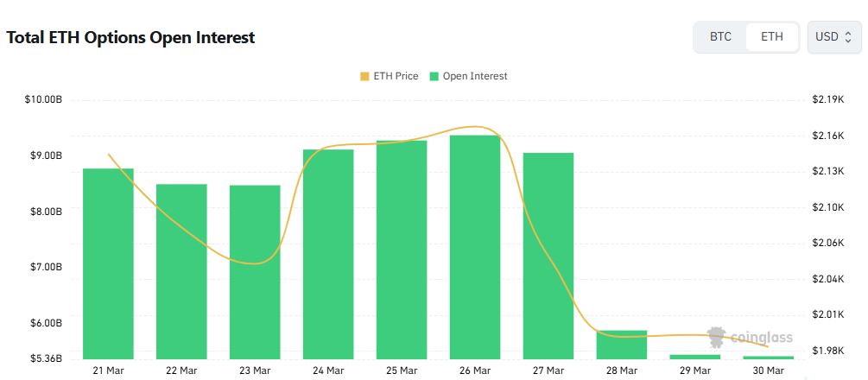The height and width of the screenshot is (380, 868).
Task: Click the Total ETH Options Open Interest title
Action: [x=130, y=38]
